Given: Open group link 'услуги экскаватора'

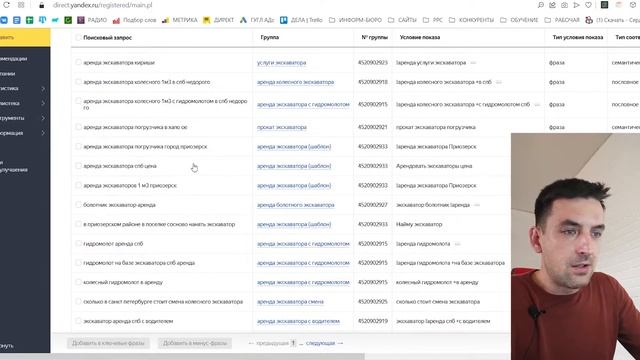Looking at the screenshot, I should click(x=281, y=63).
